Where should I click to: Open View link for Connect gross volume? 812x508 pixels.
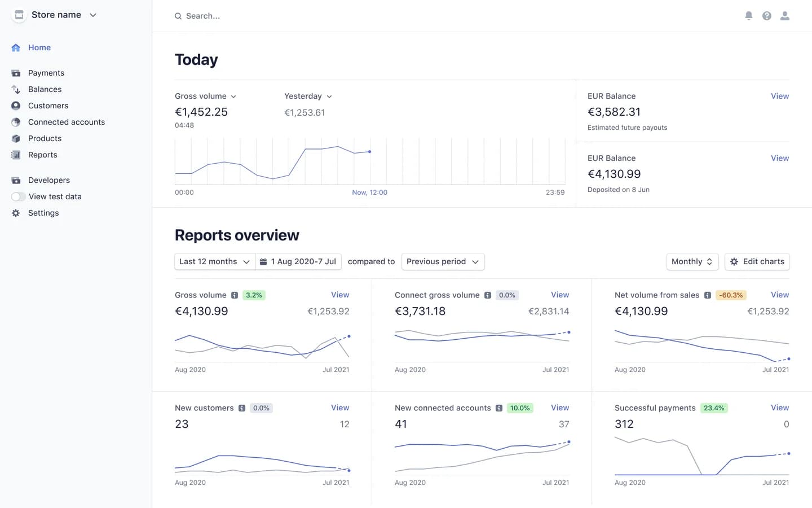pyautogui.click(x=560, y=295)
